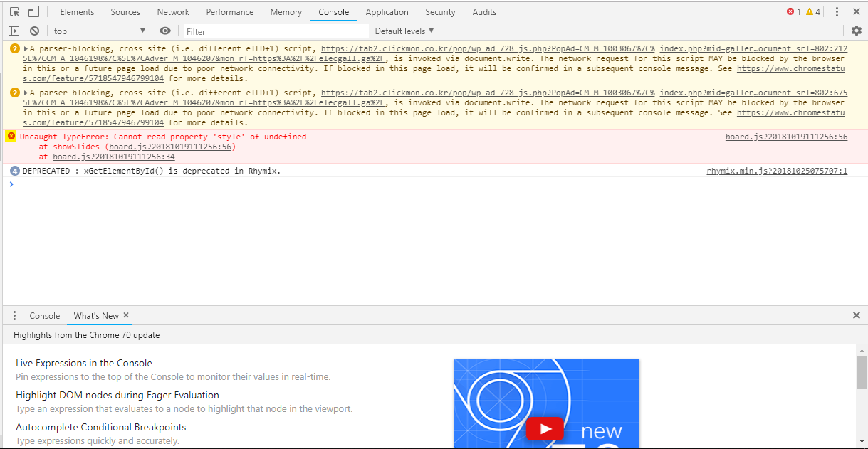Image resolution: width=868 pixels, height=449 pixels.
Task: Switch to the Network tab
Action: (173, 12)
